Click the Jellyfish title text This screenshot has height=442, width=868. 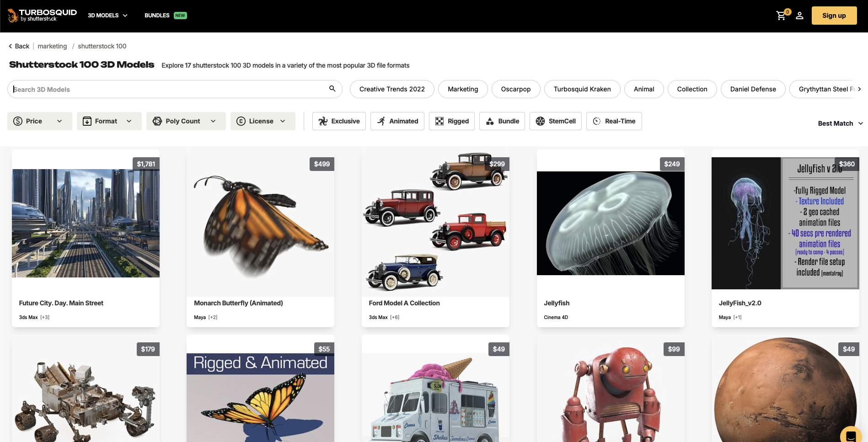(x=557, y=303)
